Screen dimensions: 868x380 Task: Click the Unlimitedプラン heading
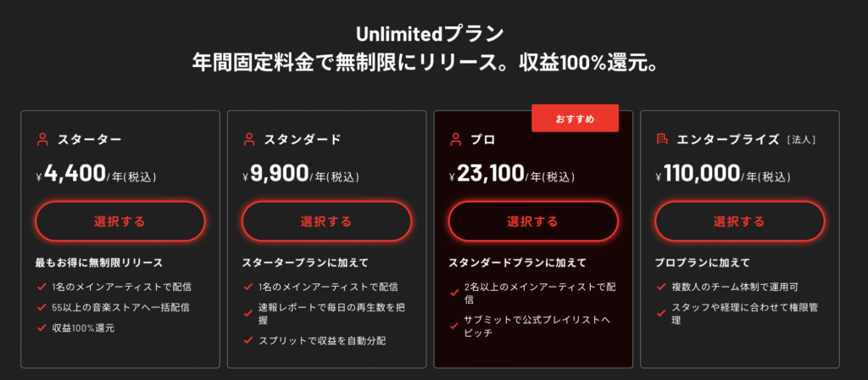430,34
